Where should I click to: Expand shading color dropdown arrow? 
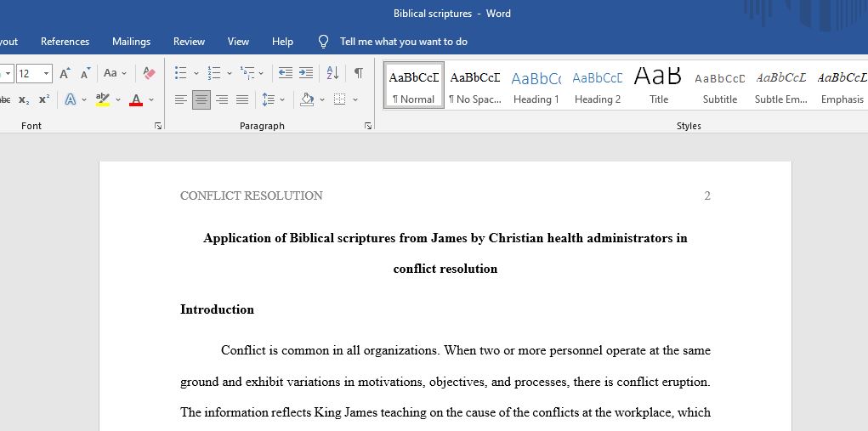click(322, 99)
